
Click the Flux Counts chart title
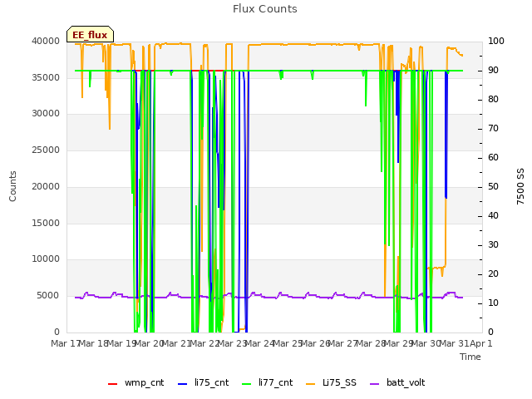265,9
